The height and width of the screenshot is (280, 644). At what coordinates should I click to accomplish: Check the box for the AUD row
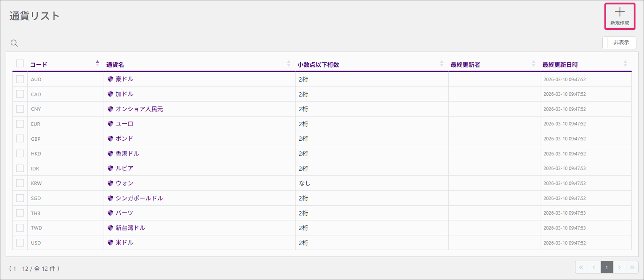coord(20,79)
